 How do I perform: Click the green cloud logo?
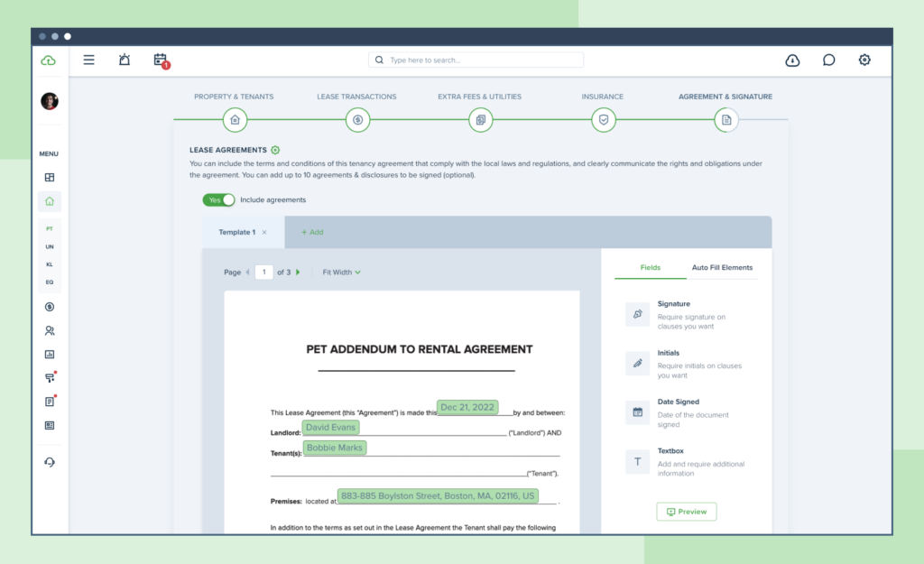click(x=49, y=60)
